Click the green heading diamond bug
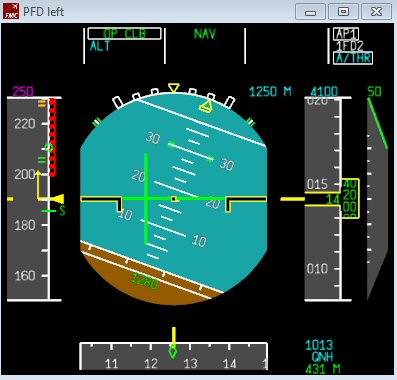Image resolution: width=397 pixels, height=380 pixels. click(173, 351)
